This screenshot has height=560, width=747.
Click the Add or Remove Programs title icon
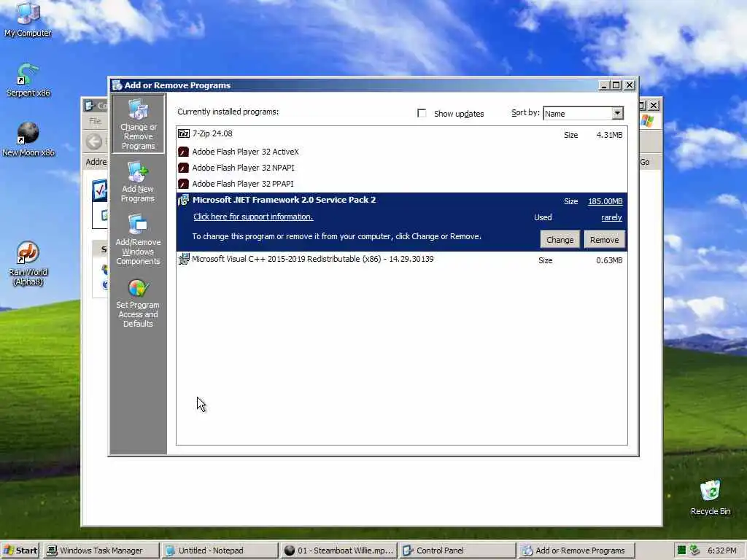(117, 85)
